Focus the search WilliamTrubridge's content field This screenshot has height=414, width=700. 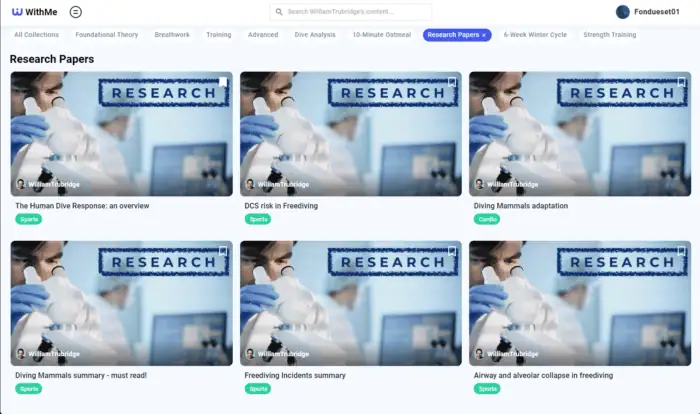click(x=350, y=12)
